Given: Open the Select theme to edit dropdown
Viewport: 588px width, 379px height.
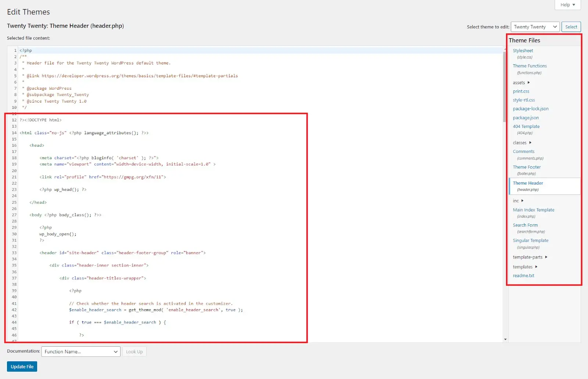Looking at the screenshot, I should [x=535, y=26].
